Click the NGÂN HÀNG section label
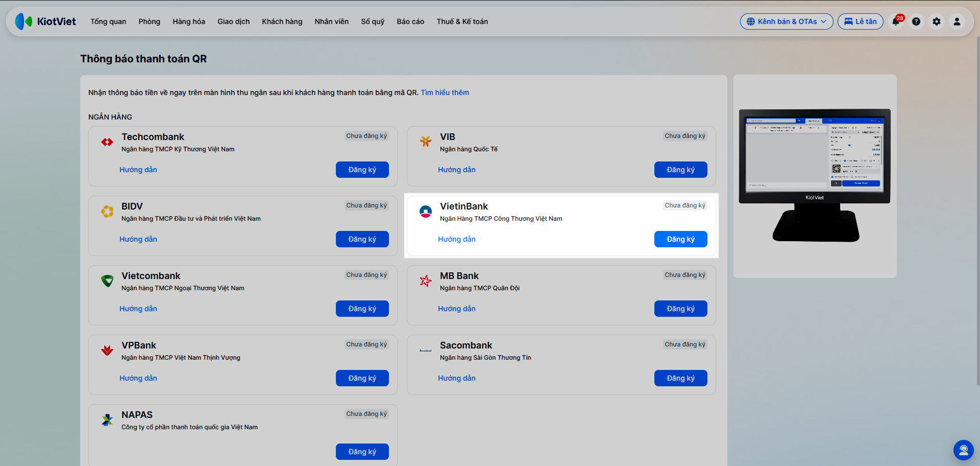This screenshot has width=980, height=466. pyautogui.click(x=110, y=117)
